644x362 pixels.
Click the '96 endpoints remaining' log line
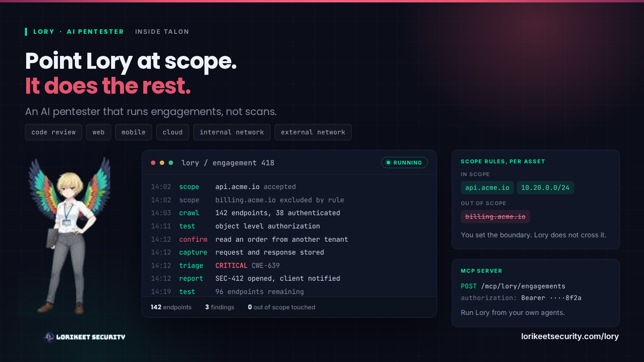(260, 292)
